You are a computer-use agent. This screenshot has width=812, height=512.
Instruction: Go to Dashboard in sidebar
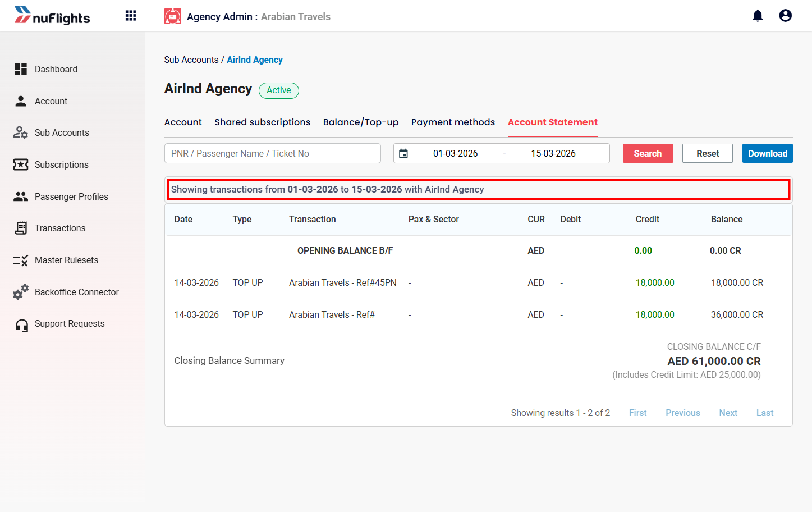[x=56, y=69]
